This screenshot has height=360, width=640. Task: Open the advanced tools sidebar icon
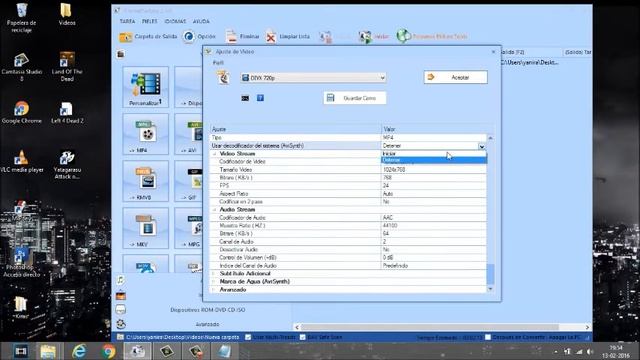click(120, 324)
